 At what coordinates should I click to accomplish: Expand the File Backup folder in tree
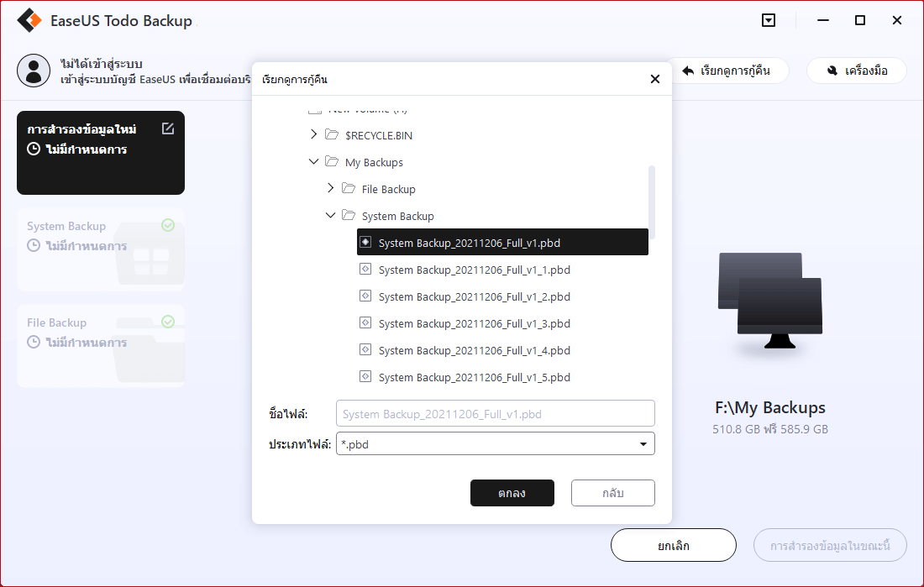(x=331, y=189)
